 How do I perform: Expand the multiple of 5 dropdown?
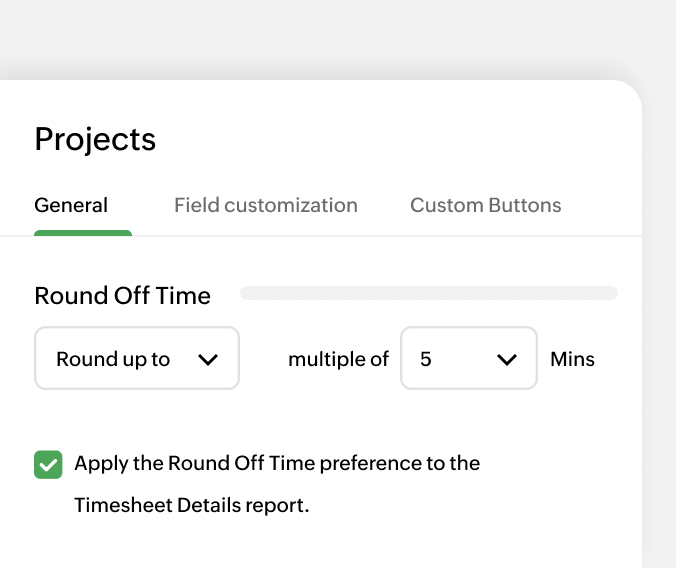tap(468, 358)
